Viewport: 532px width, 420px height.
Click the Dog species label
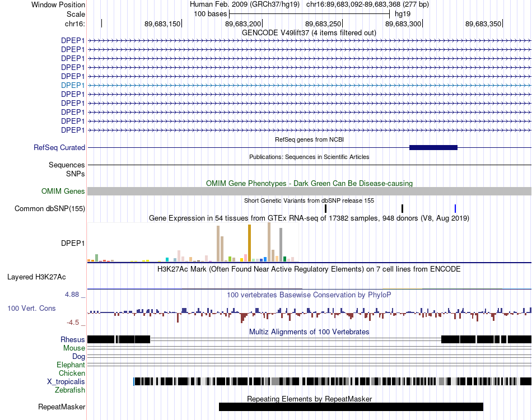point(78,357)
